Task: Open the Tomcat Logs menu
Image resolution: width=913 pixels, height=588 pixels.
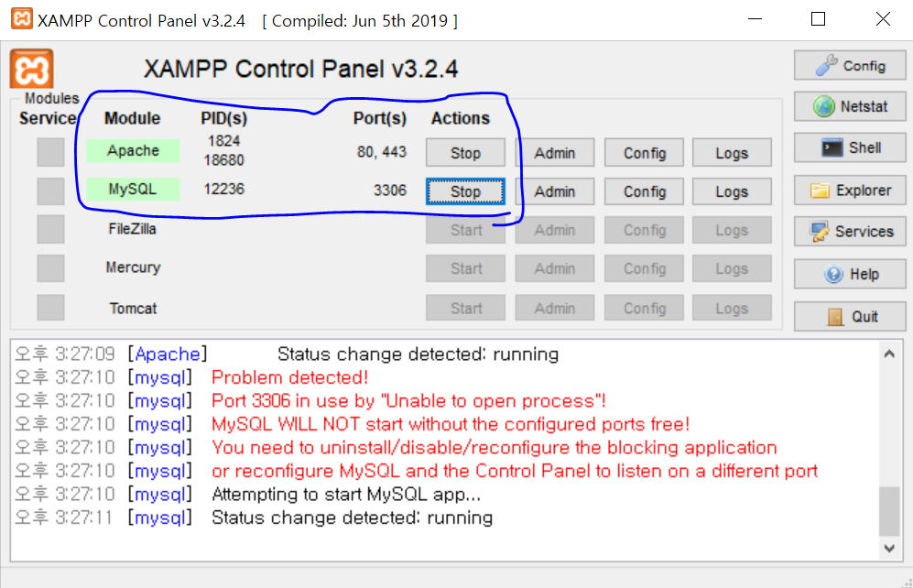Action: point(732,308)
